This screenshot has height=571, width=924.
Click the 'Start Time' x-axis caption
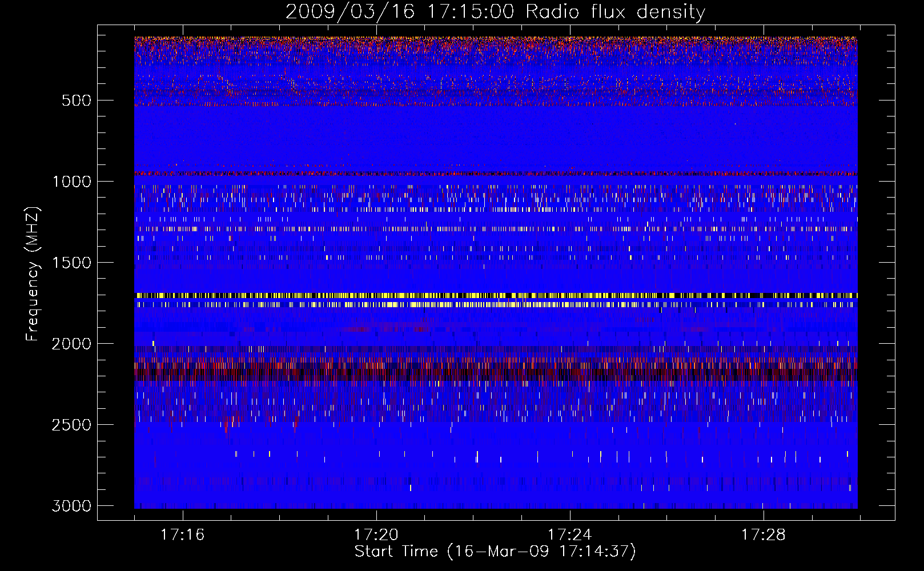(495, 552)
